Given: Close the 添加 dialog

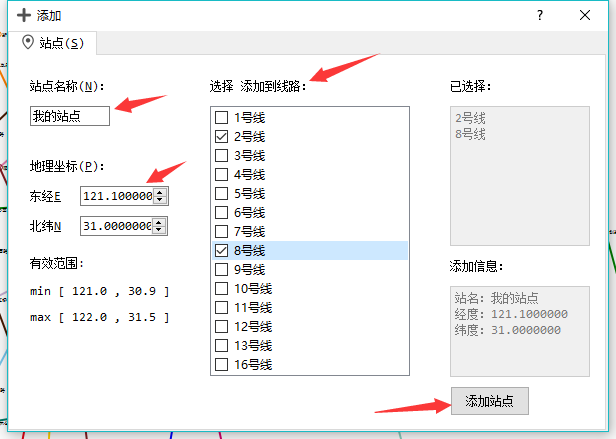Looking at the screenshot, I should click(x=585, y=15).
